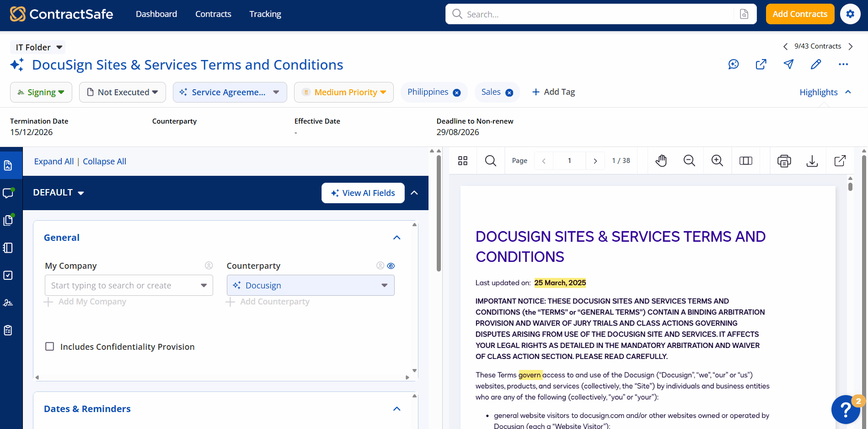Edit contract with the pencil icon

816,64
